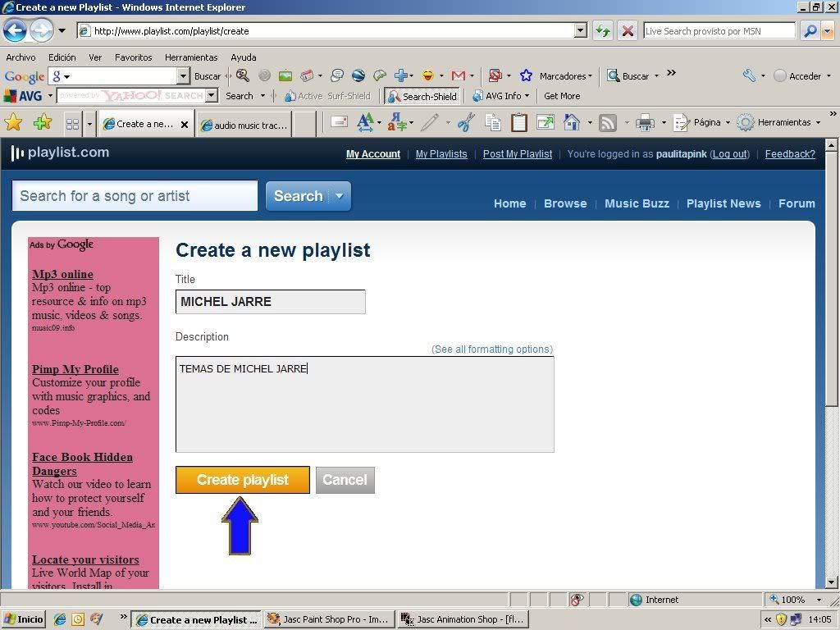The image size is (840, 630).
Task: Switch to the audio music tracks tab
Action: (244, 125)
